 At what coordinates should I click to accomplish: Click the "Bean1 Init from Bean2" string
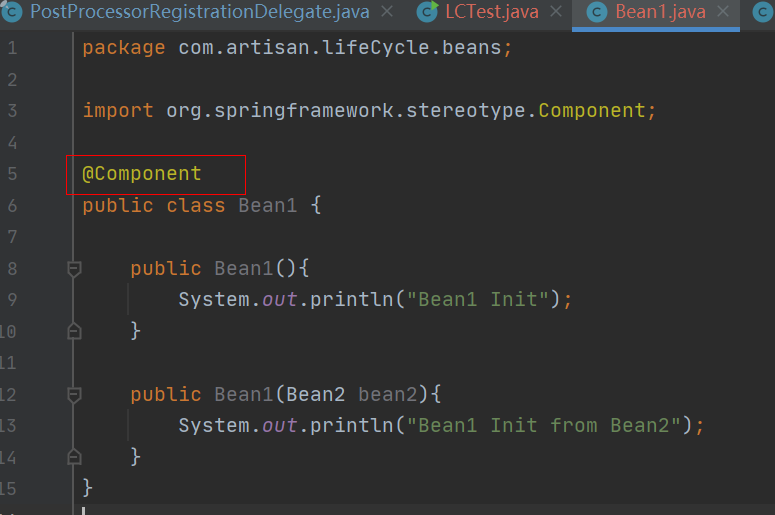[544, 426]
